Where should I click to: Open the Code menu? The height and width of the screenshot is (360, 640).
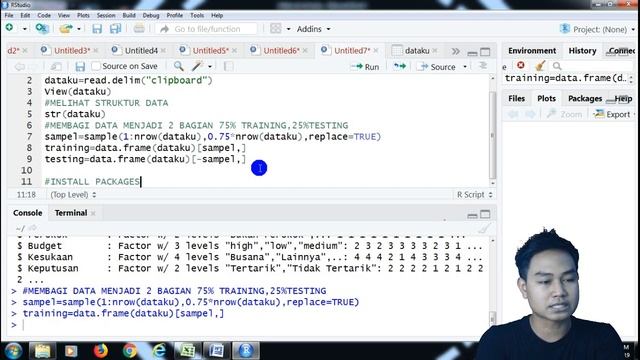44,16
